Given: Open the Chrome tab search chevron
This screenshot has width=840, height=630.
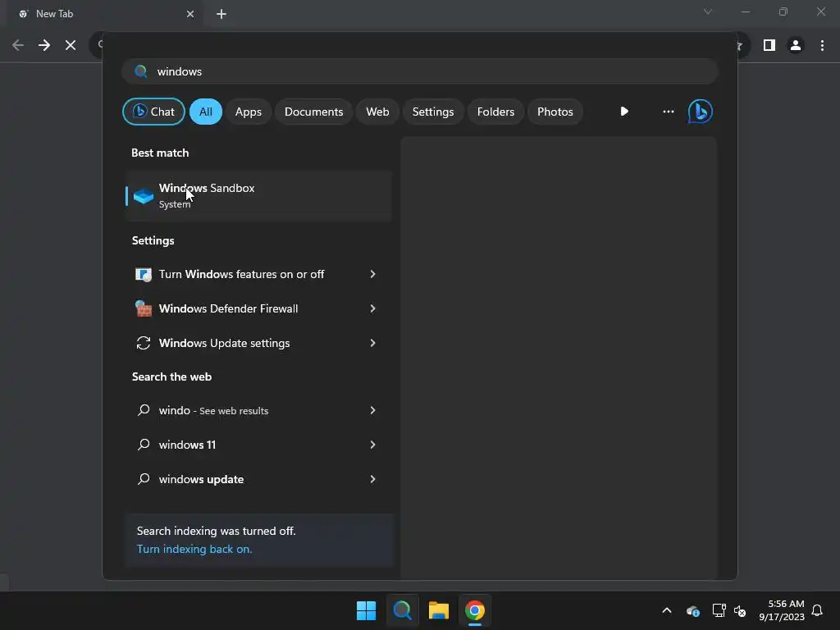Looking at the screenshot, I should point(708,11).
